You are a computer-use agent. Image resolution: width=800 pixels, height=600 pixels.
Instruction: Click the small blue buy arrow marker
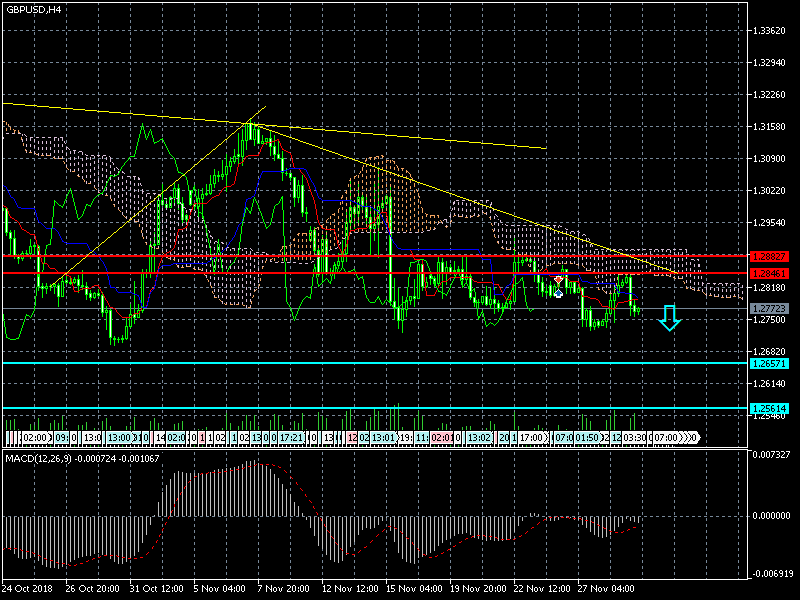[x=559, y=292]
